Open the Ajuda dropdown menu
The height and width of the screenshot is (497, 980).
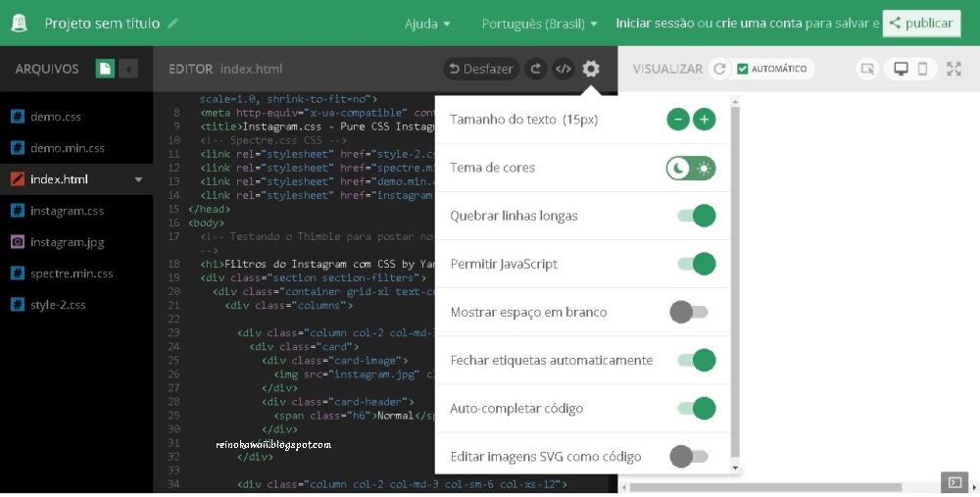point(427,24)
